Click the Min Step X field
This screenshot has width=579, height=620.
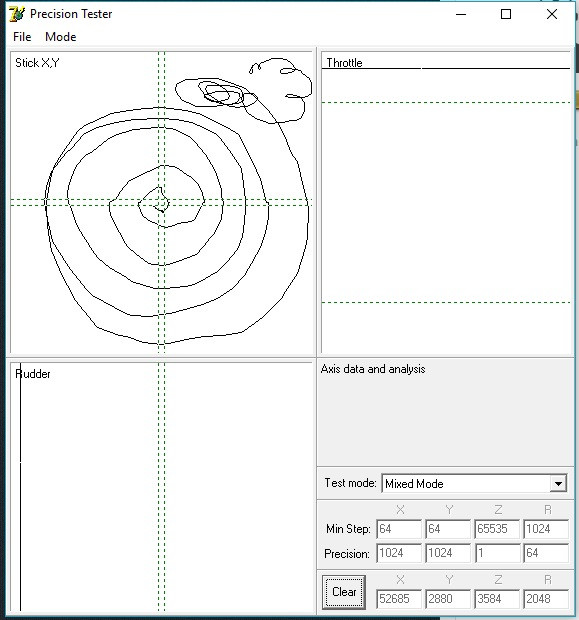click(399, 529)
